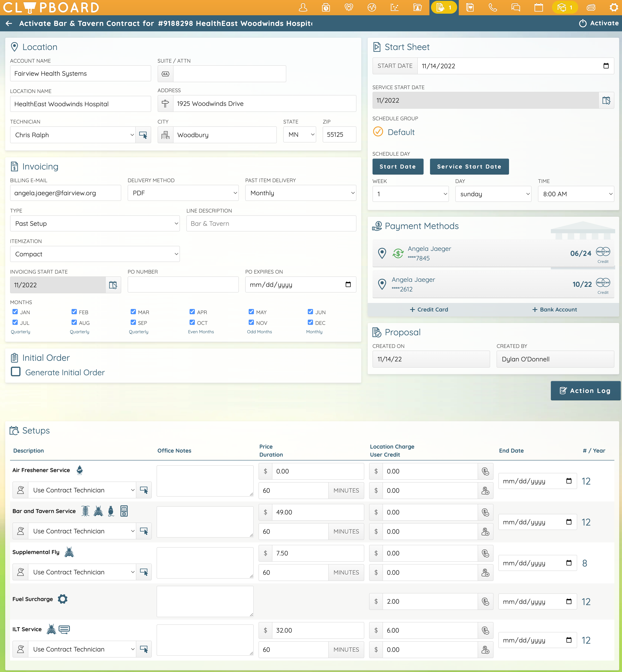The image size is (622, 672).
Task: Open the phone icon in top bar
Action: (x=493, y=7)
